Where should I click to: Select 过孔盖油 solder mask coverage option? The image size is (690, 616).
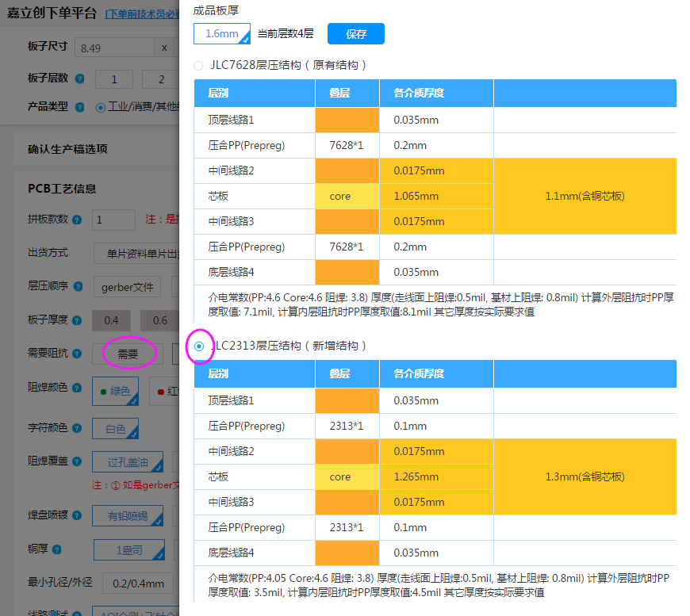pyautogui.click(x=128, y=461)
